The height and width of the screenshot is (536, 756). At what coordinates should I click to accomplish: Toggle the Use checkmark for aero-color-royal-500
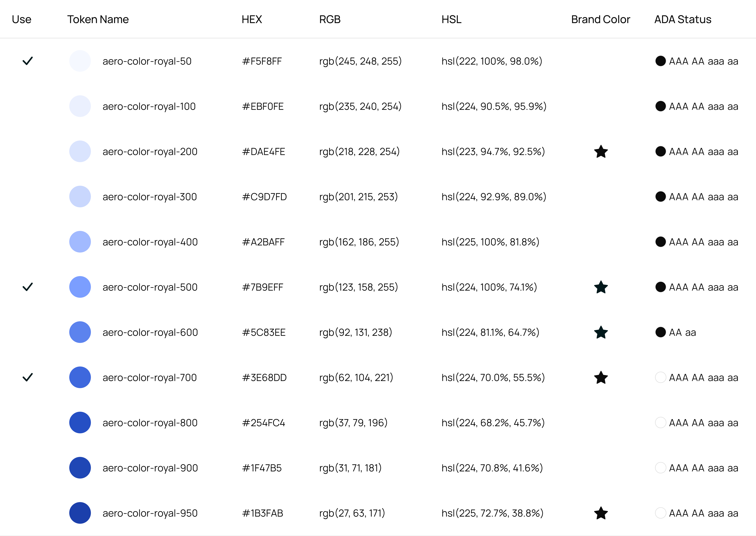pyautogui.click(x=28, y=287)
